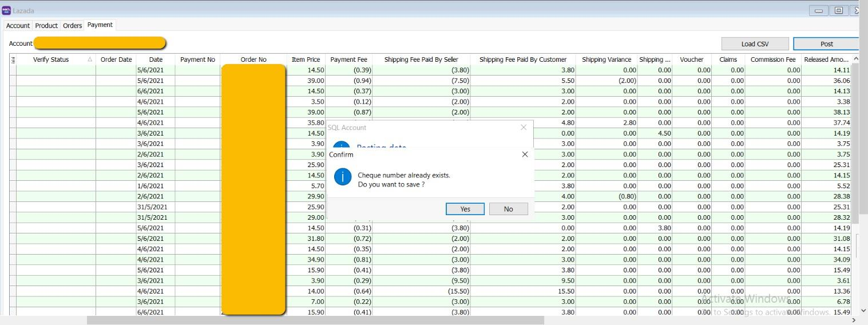Click the blue info icon in Confirm dialog

pyautogui.click(x=342, y=177)
